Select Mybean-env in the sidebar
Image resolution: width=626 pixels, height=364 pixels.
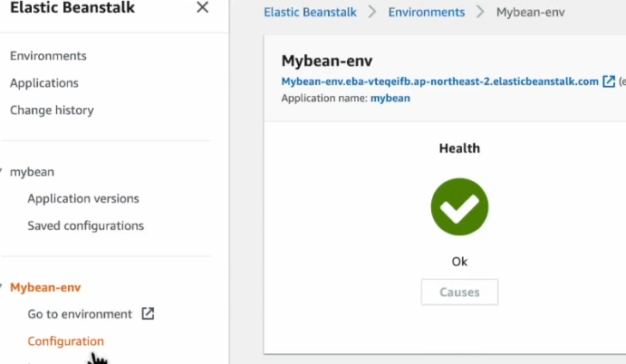[45, 287]
